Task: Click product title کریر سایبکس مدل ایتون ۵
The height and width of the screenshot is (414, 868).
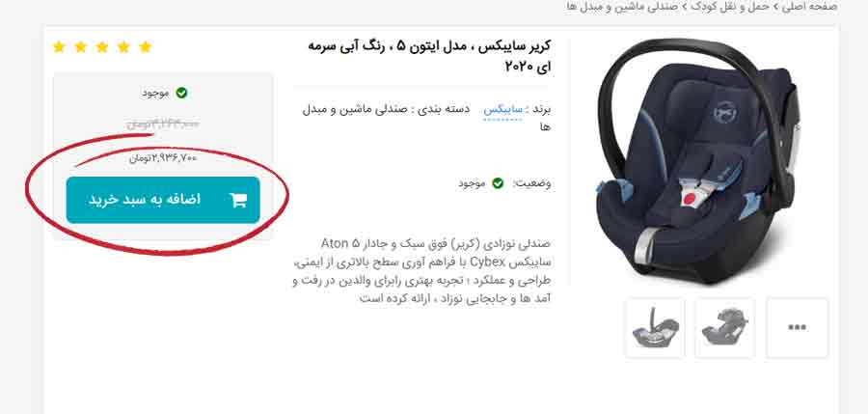Action: (429, 55)
